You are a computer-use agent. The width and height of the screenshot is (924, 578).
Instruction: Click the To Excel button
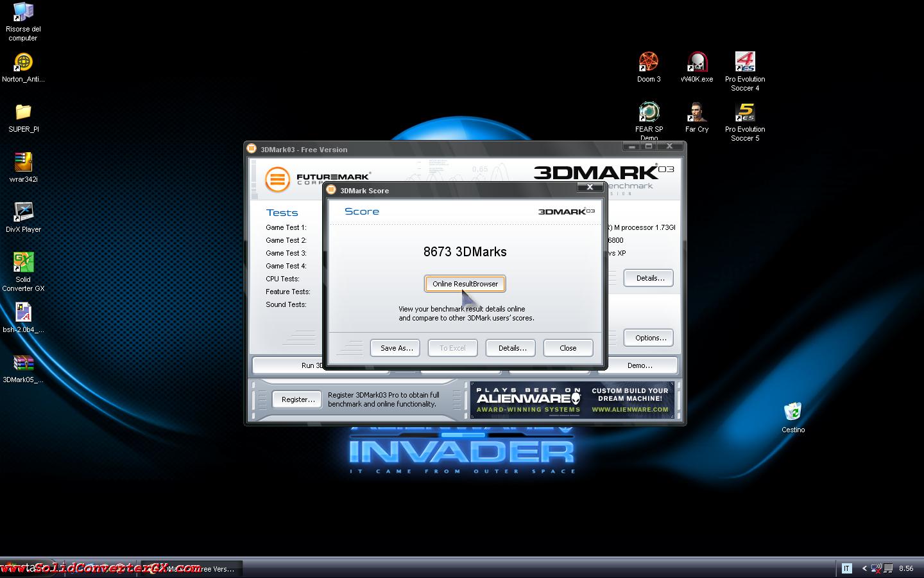pyautogui.click(x=452, y=348)
